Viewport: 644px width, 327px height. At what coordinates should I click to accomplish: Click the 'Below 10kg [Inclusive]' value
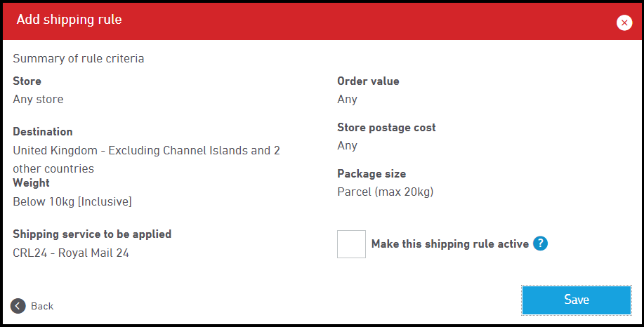[x=72, y=202]
